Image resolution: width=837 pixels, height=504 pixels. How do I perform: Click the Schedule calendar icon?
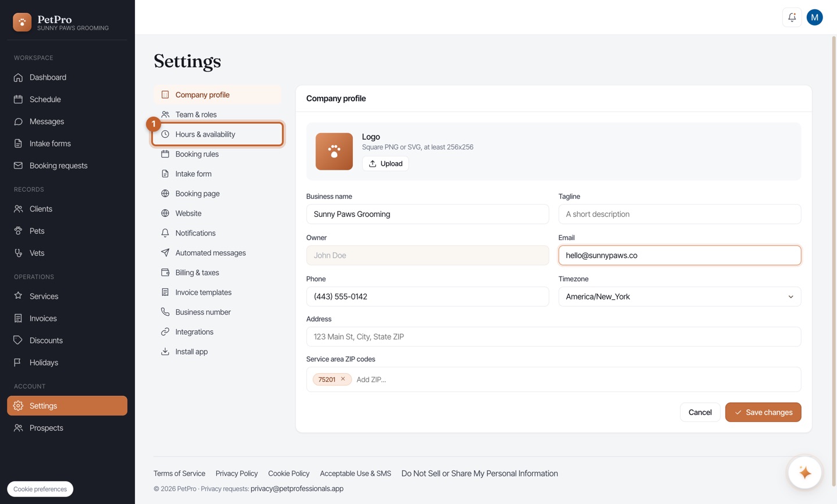click(18, 99)
